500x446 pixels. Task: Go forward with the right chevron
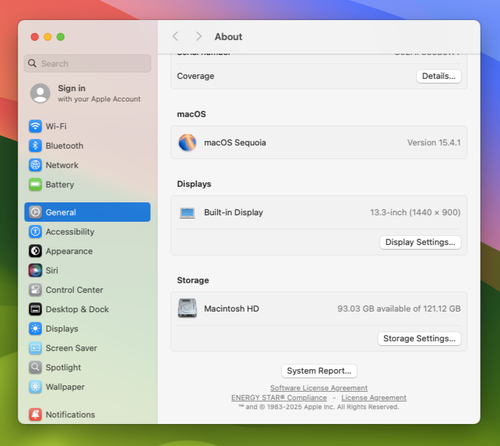[199, 36]
